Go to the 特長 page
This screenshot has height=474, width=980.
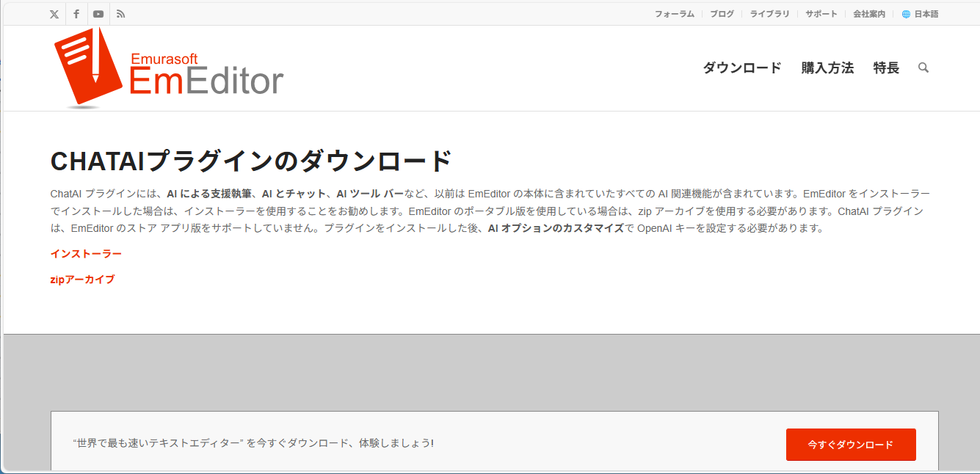tap(885, 68)
